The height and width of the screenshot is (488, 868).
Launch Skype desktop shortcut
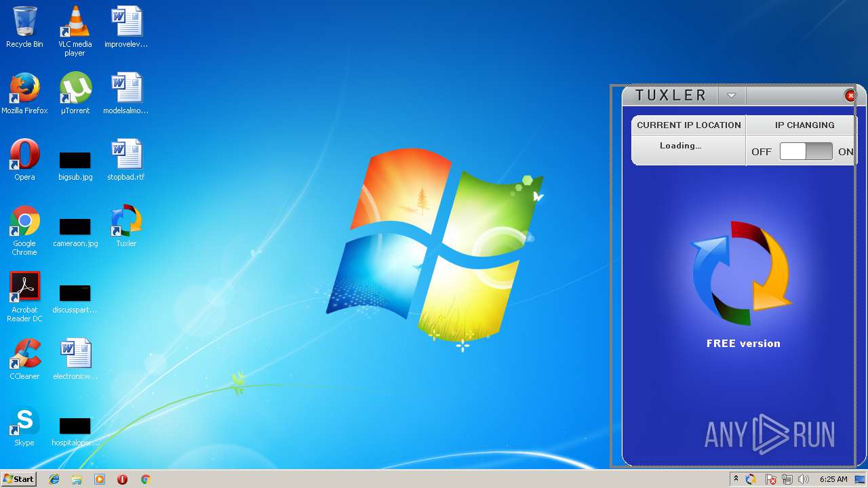[x=24, y=426]
